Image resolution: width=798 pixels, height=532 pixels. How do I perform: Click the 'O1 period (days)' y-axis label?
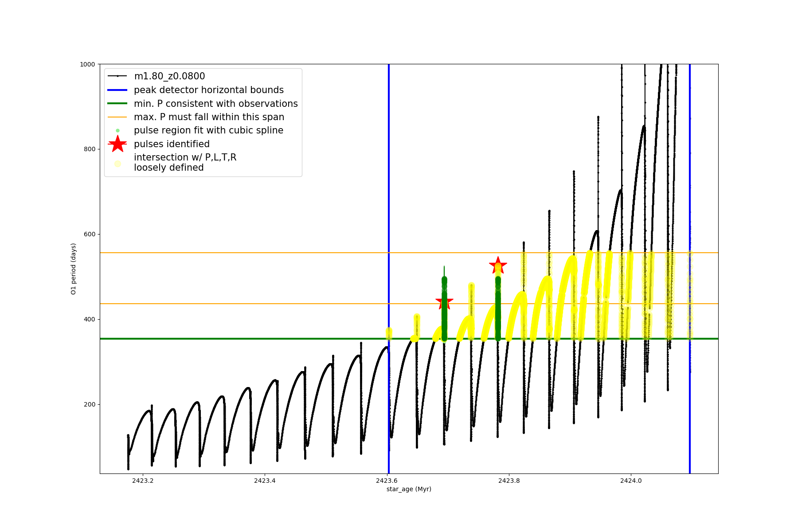point(74,269)
